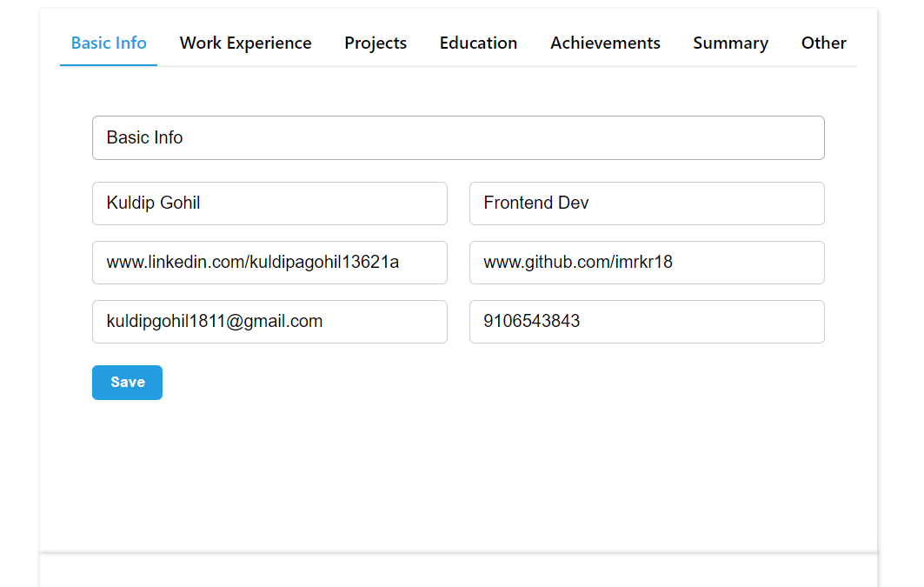The height and width of the screenshot is (587, 924).
Task: Click the job title field 'Frontend Dev'
Action: [x=647, y=203]
